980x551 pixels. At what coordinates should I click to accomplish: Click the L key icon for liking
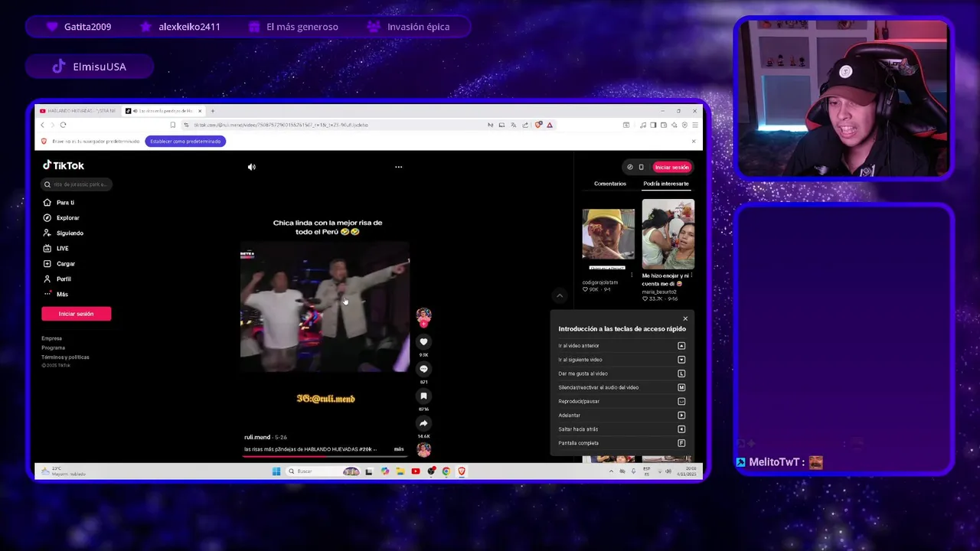pos(681,373)
